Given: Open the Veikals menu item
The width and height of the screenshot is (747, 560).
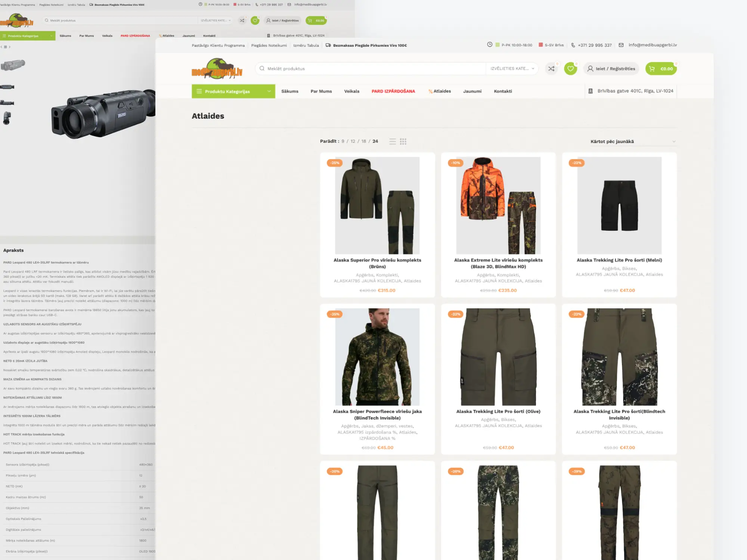Looking at the screenshot, I should pos(351,91).
